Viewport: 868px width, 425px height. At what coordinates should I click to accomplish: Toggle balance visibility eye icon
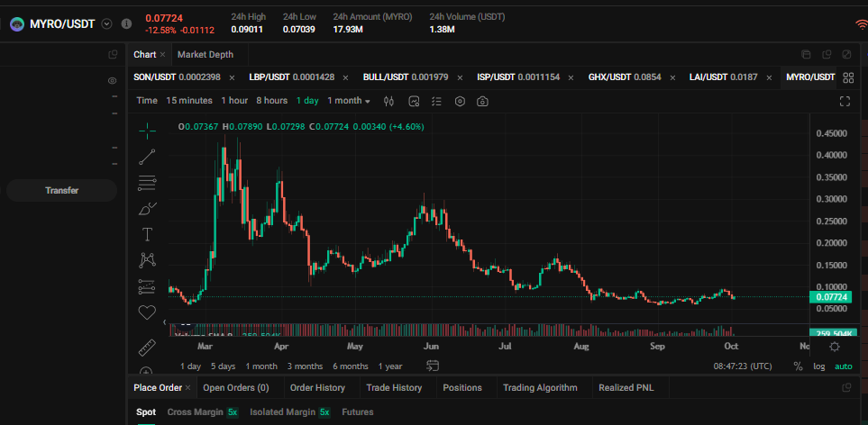(x=113, y=81)
